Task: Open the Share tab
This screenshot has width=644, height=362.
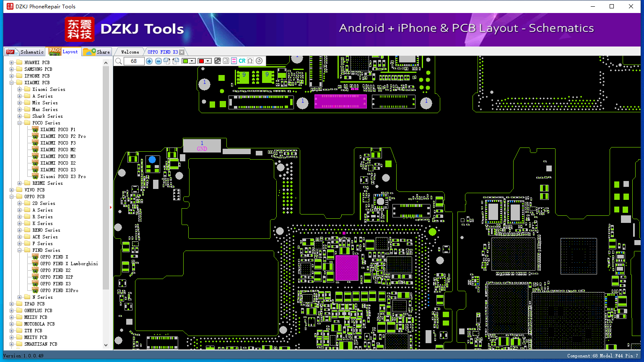Action: [x=96, y=52]
